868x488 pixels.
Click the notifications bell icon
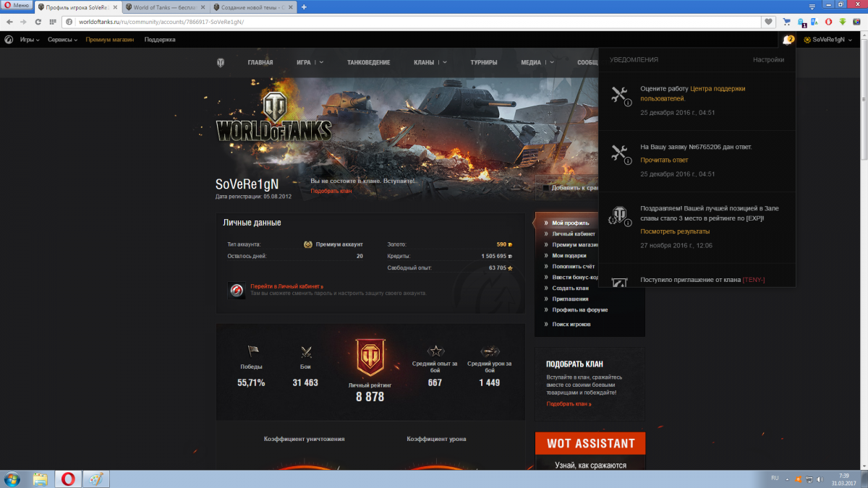[787, 40]
